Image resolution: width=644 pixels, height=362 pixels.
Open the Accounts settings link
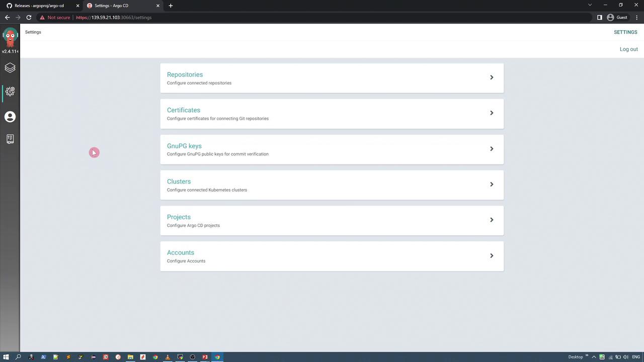click(x=181, y=253)
